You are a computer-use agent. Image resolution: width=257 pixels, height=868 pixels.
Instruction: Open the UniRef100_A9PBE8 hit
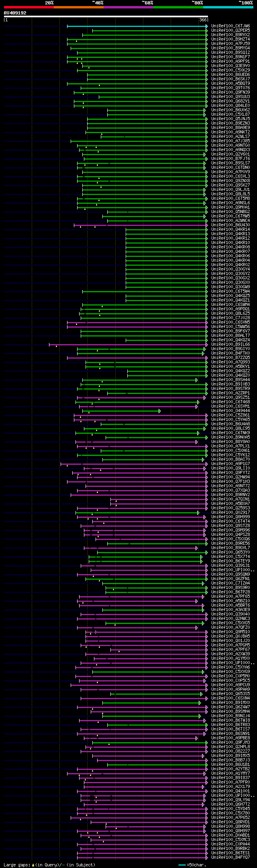pyautogui.click(x=230, y=738)
